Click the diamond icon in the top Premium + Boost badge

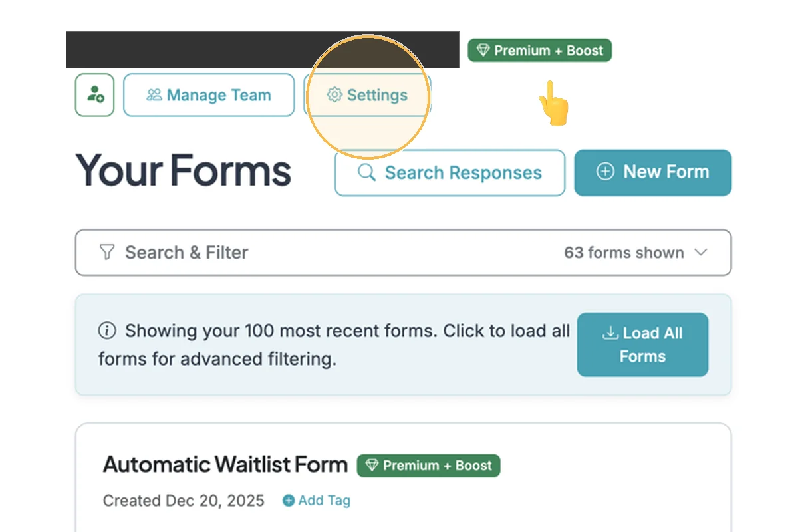(x=483, y=51)
